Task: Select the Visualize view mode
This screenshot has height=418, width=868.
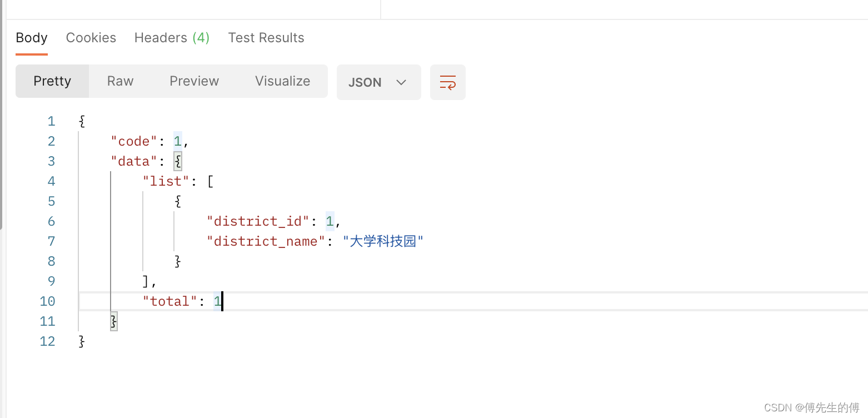Action: pos(283,81)
